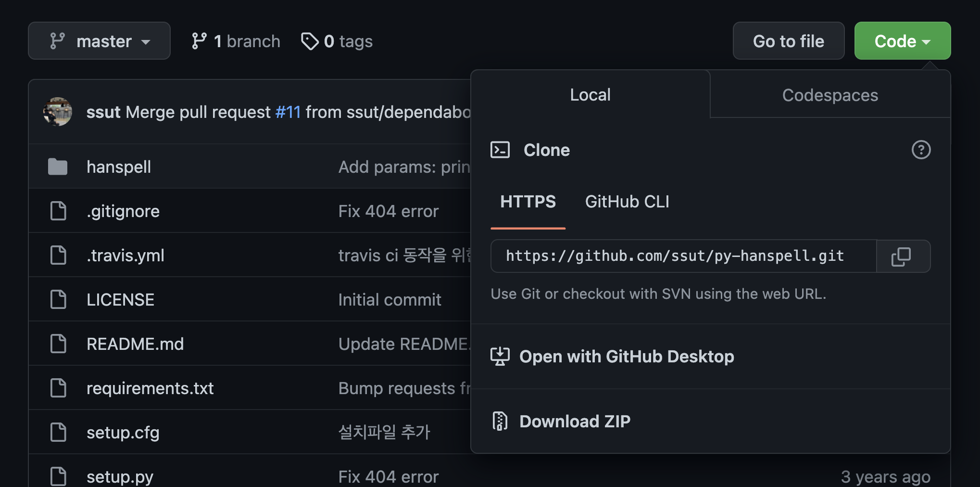Open the hanspell folder
The width and height of the screenshot is (980, 487).
pos(119,167)
